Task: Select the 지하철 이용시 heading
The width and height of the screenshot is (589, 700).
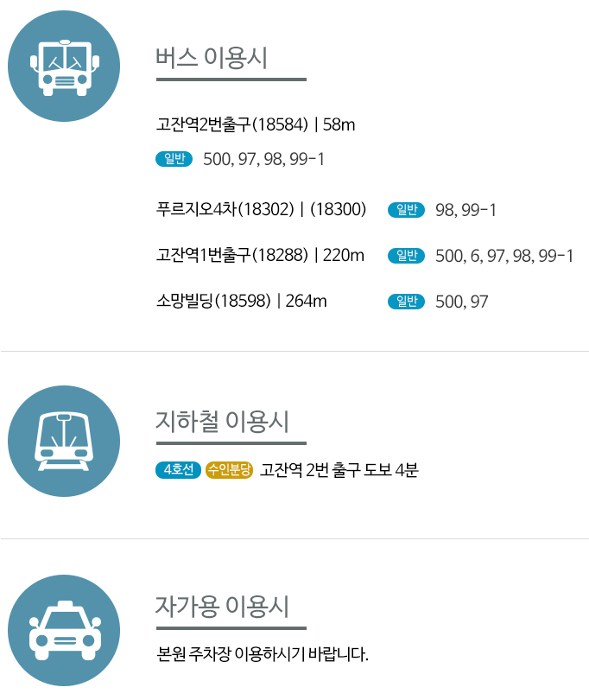Action: coord(222,422)
